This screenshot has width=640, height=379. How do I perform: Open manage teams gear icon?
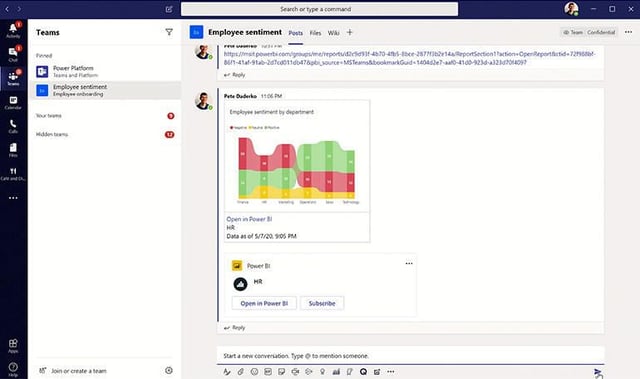tap(169, 370)
